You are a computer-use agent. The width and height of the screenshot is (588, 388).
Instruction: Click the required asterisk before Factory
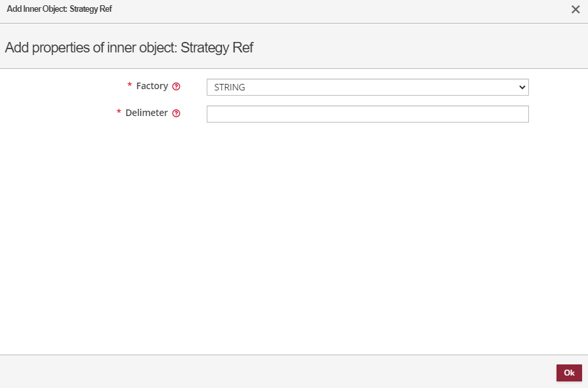(129, 86)
